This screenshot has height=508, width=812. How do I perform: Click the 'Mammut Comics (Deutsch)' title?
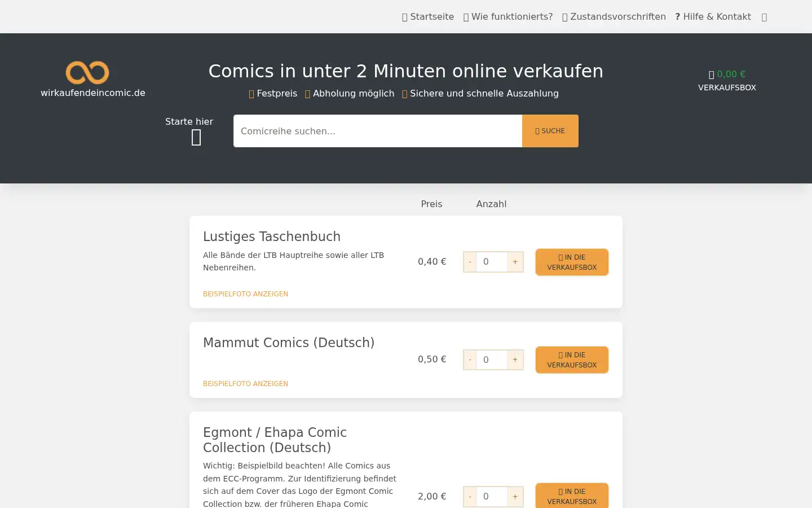(x=289, y=343)
